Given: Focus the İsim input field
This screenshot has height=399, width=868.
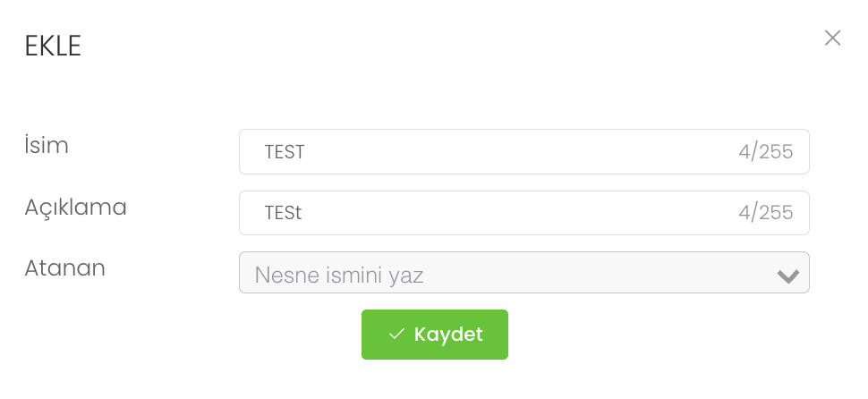Looking at the screenshot, I should 523,152.
